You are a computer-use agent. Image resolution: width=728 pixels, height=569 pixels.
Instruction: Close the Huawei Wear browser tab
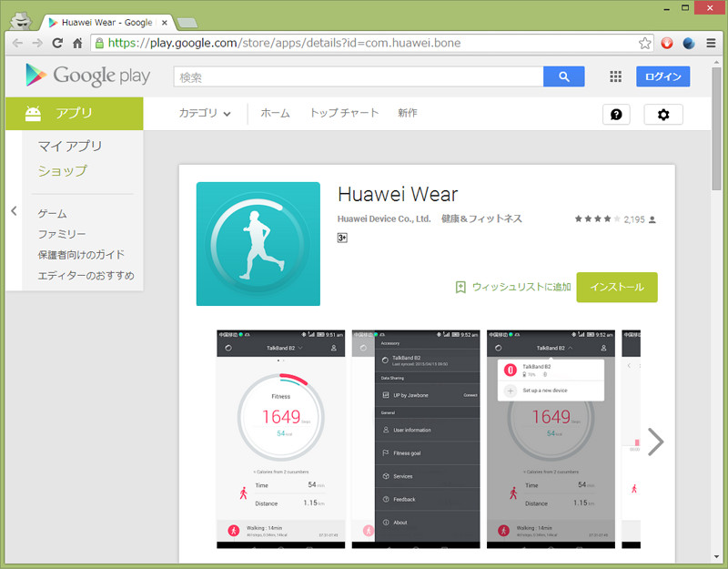[x=165, y=22]
